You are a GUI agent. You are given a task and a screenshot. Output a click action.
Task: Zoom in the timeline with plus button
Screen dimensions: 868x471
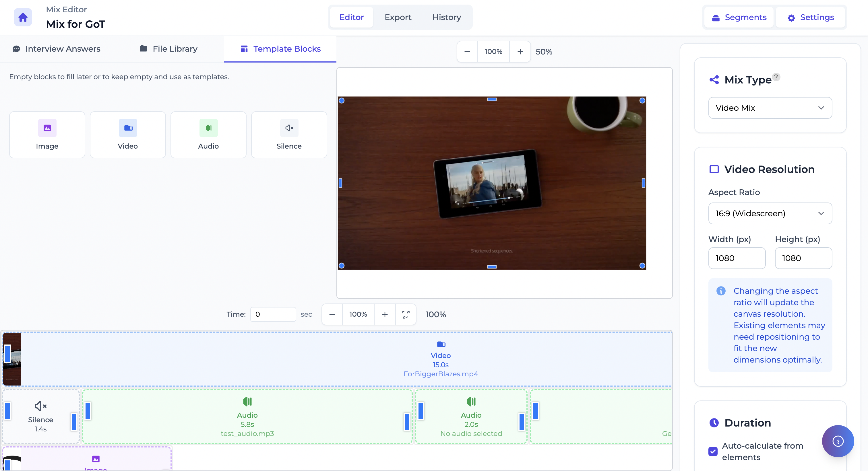coord(384,314)
